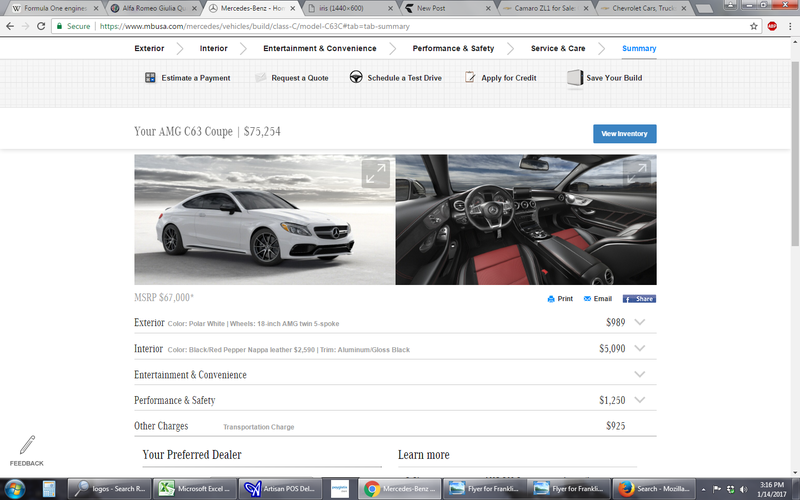Open first Flyer for Frankli taskbar window

[484, 489]
